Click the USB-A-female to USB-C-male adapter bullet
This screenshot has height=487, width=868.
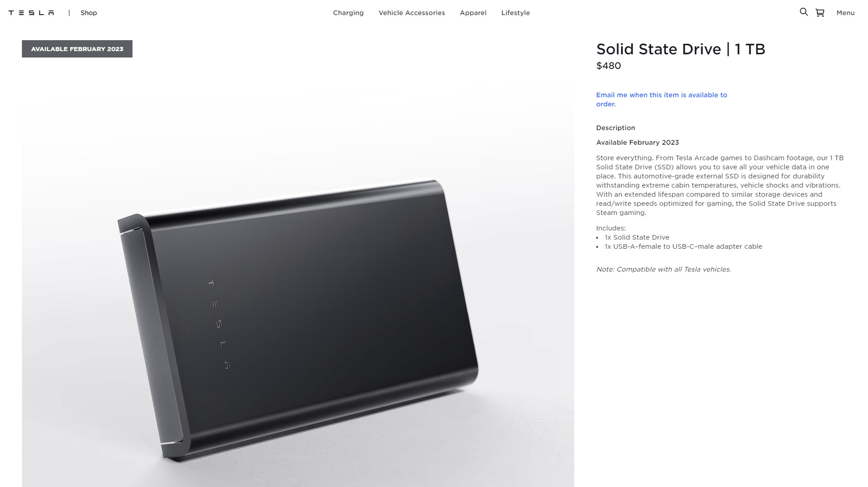pyautogui.click(x=683, y=246)
